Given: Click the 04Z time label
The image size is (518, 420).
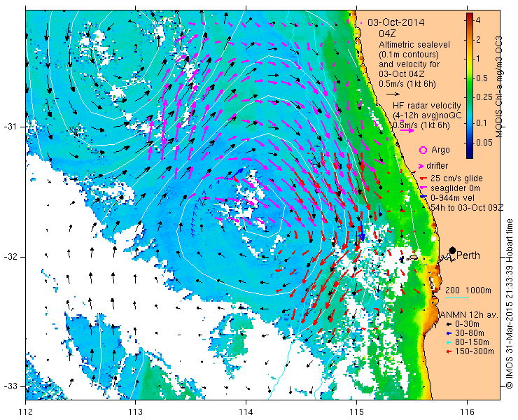Looking at the screenshot, I should click(387, 34).
